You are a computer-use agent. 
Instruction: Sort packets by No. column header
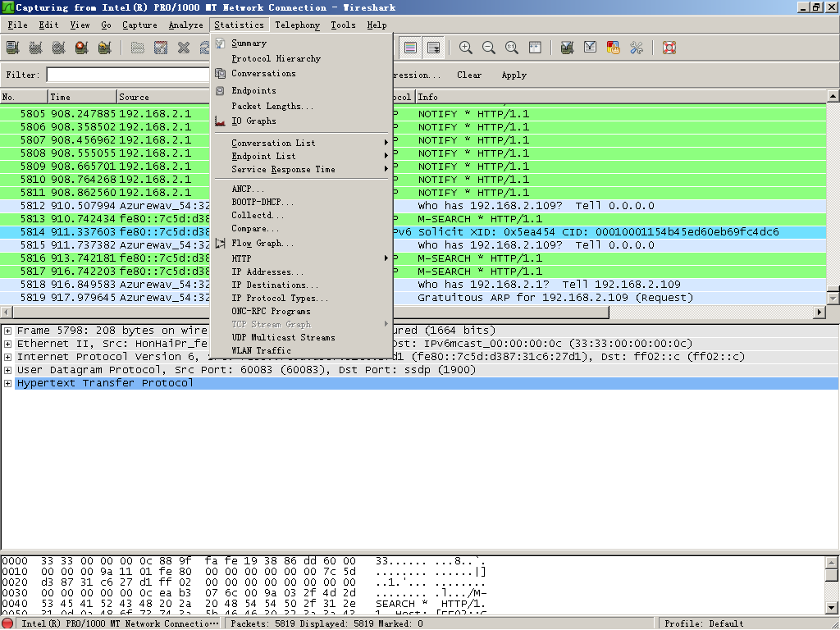click(24, 97)
